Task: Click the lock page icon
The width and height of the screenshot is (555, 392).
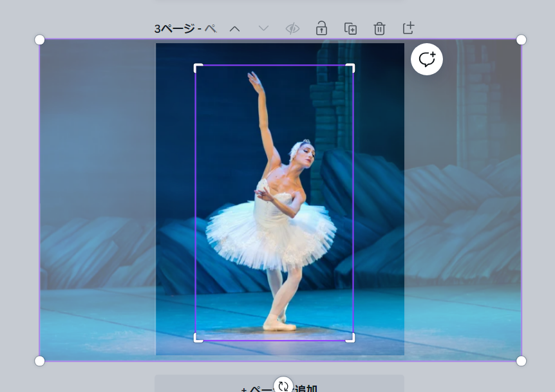Action: [x=321, y=28]
